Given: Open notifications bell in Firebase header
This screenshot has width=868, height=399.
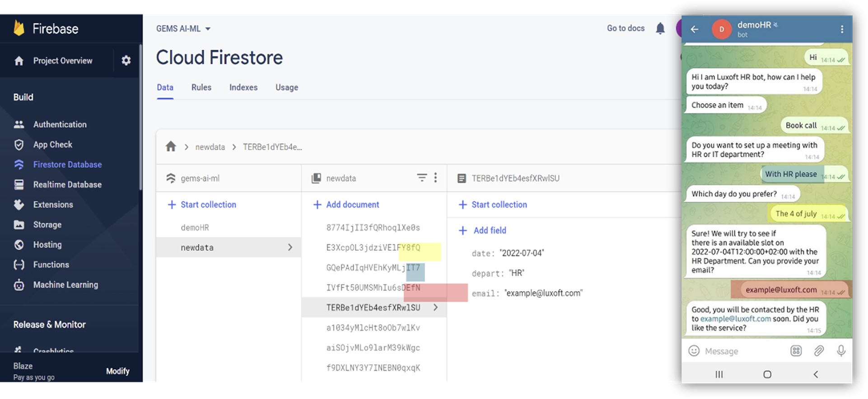Looking at the screenshot, I should (660, 28).
